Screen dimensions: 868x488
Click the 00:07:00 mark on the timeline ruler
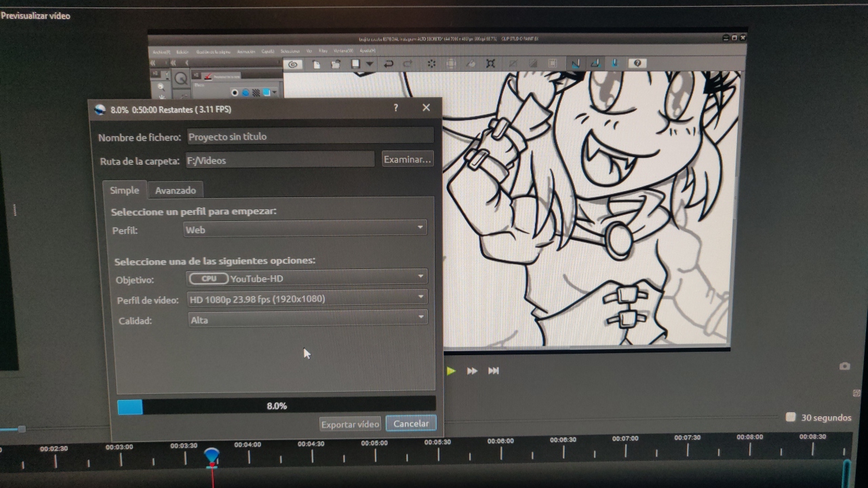625,439
